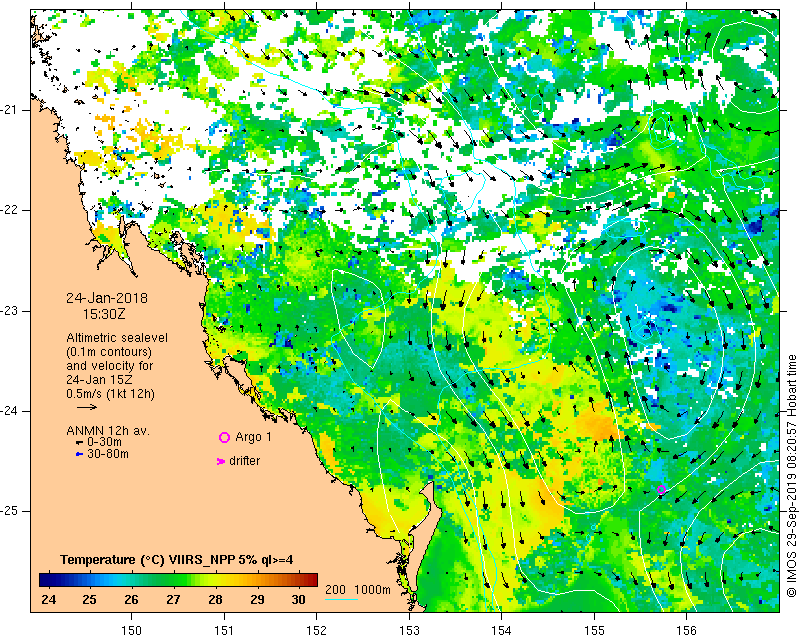The height and width of the screenshot is (640, 800).
Task: Click the '200 1000m' contour legend text
Action: (358, 589)
